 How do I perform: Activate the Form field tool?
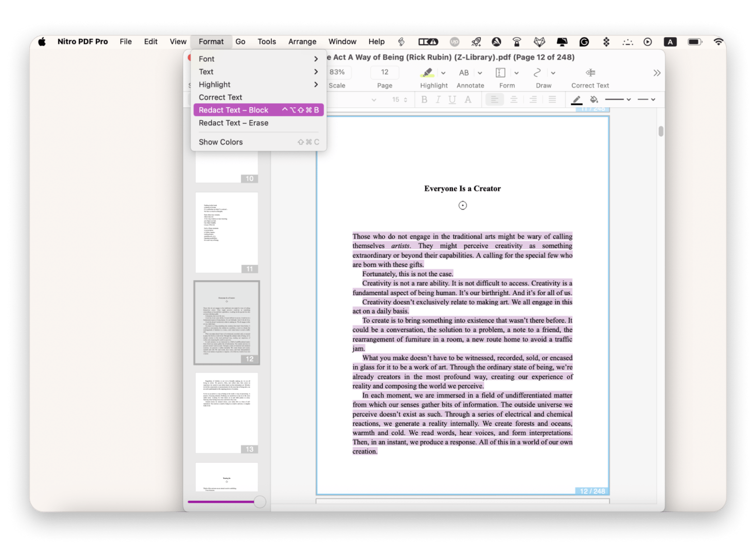[500, 73]
